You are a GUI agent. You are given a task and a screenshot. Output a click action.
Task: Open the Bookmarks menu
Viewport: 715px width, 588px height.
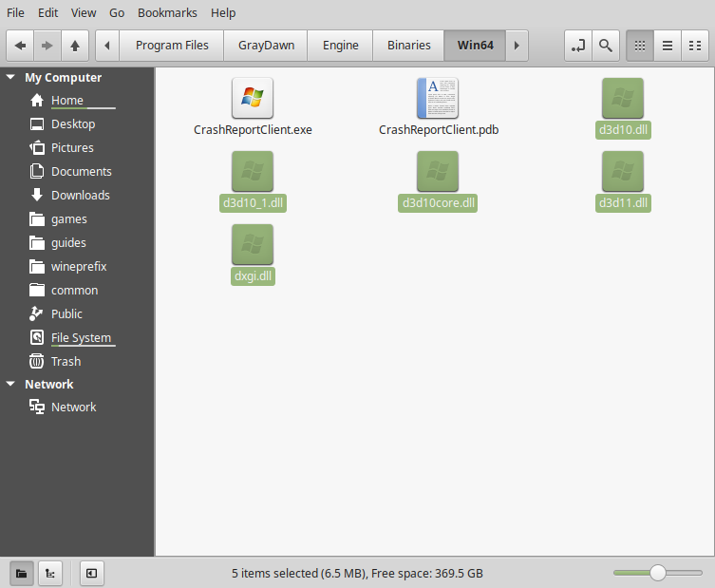[167, 12]
